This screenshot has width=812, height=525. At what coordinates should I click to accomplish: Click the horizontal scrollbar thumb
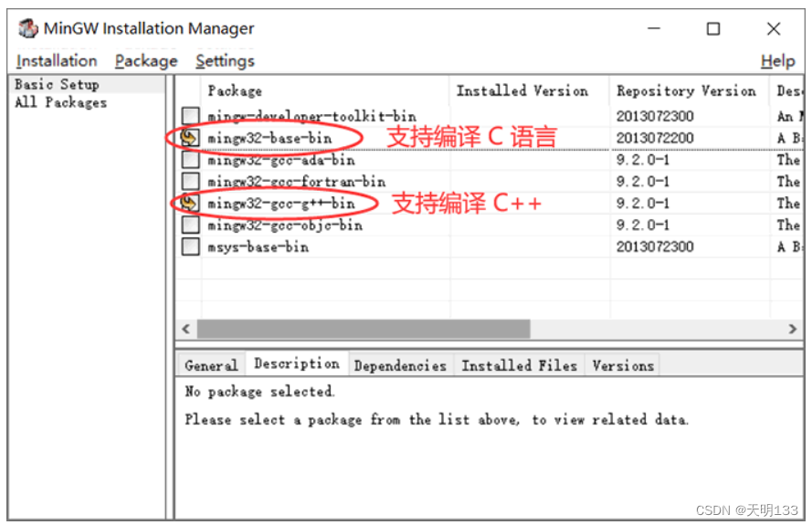364,329
